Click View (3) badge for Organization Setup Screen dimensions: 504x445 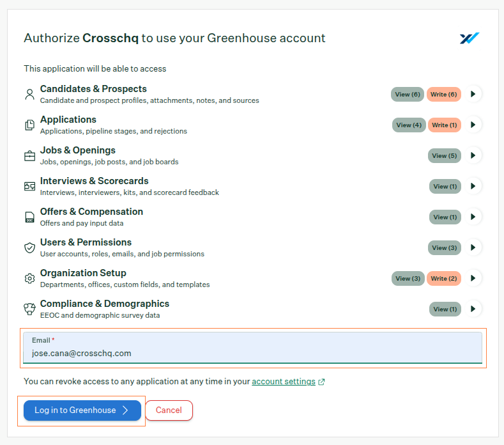tap(408, 278)
